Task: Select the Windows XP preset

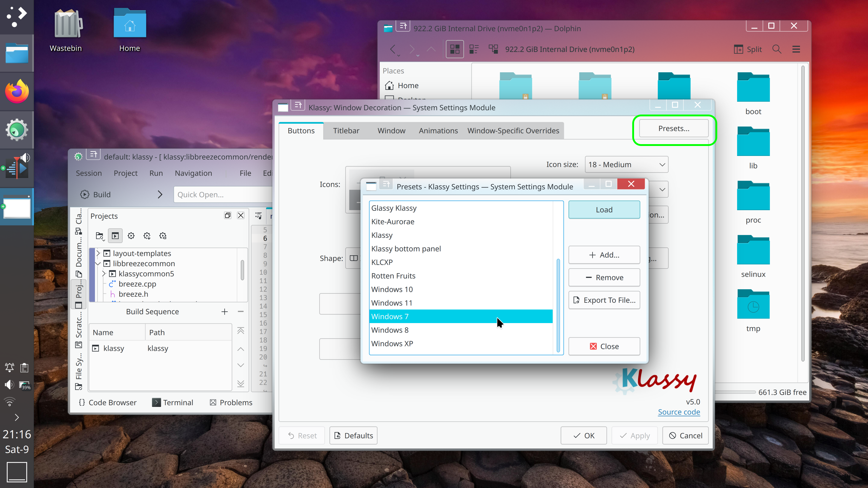Action: tap(461, 343)
